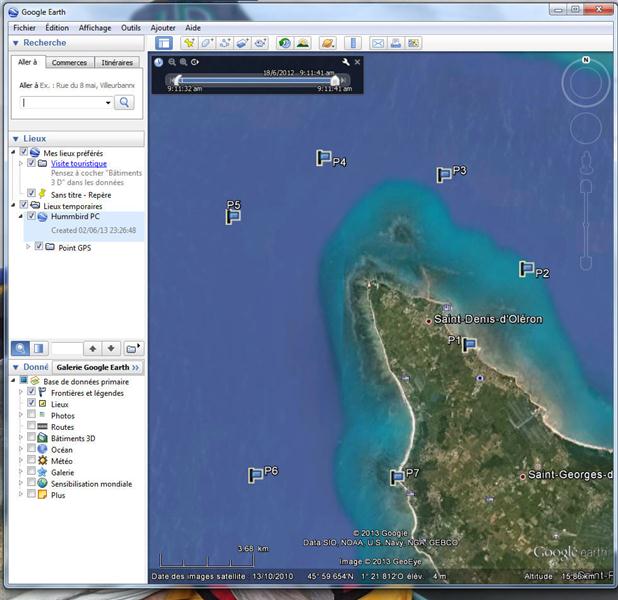Enable the Bâtiments 3D layer checkbox
Viewport: 618px width, 600px height.
click(31, 437)
